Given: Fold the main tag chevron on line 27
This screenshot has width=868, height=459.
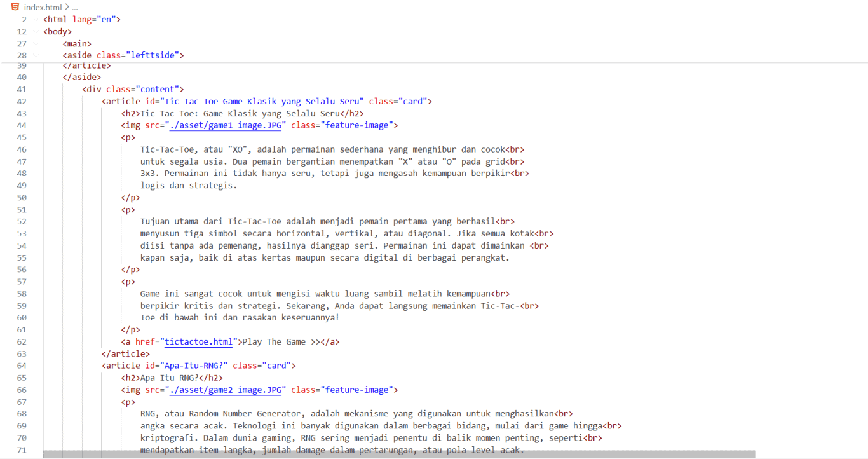Looking at the screenshot, I should click(36, 44).
